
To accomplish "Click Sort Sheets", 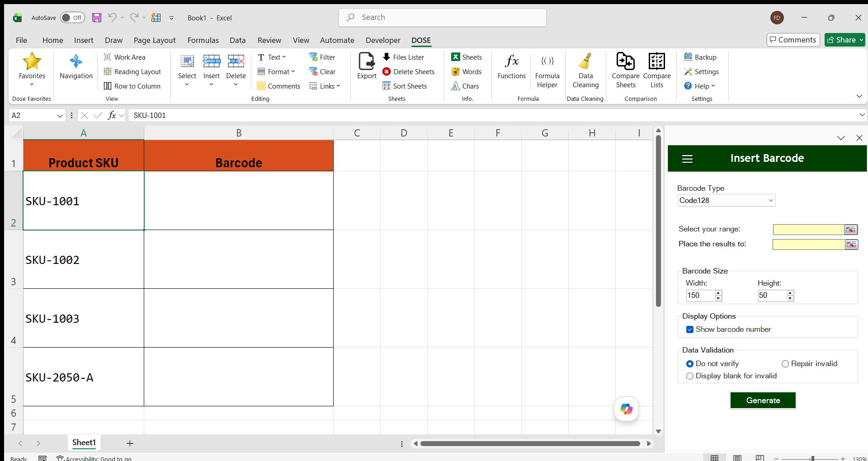I will (405, 86).
